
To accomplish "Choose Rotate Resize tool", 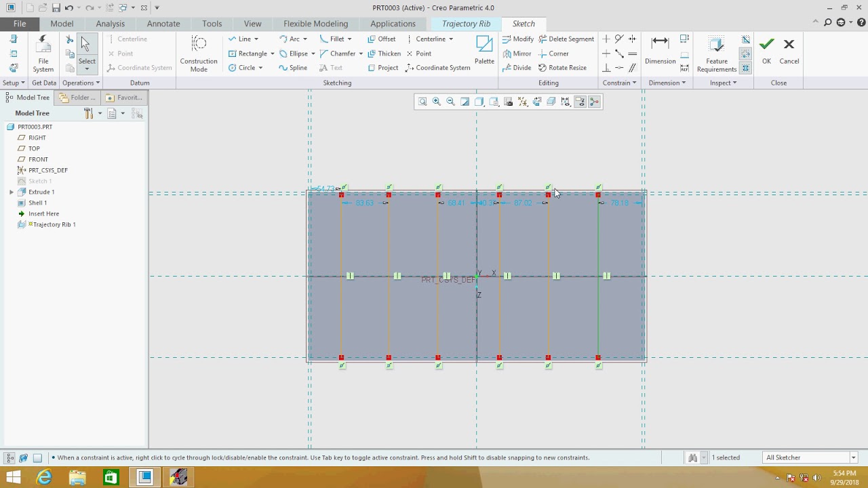I will tap(562, 68).
